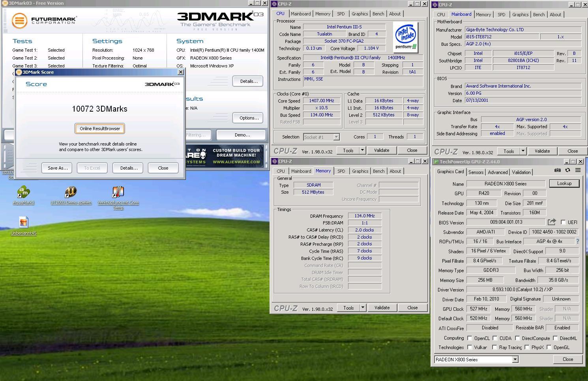Click the 10072 3DMarks score text
Screen dimensions: 588x381
(99, 109)
